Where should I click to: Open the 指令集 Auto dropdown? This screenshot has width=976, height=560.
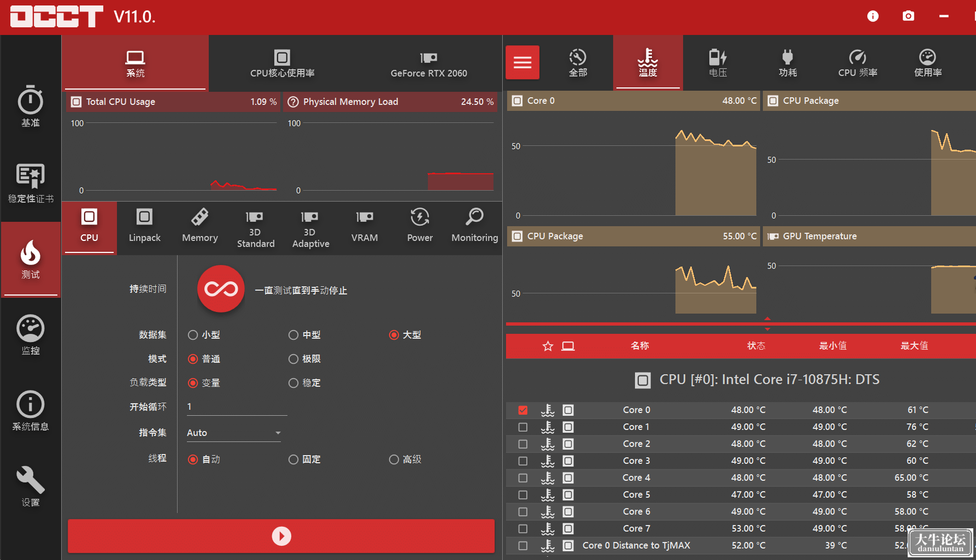click(x=234, y=433)
